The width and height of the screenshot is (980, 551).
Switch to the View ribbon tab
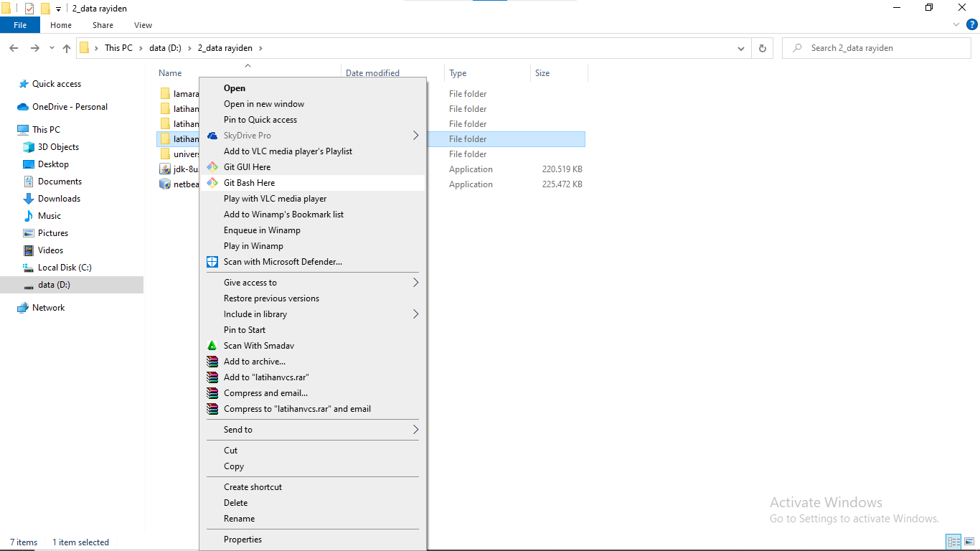click(143, 25)
